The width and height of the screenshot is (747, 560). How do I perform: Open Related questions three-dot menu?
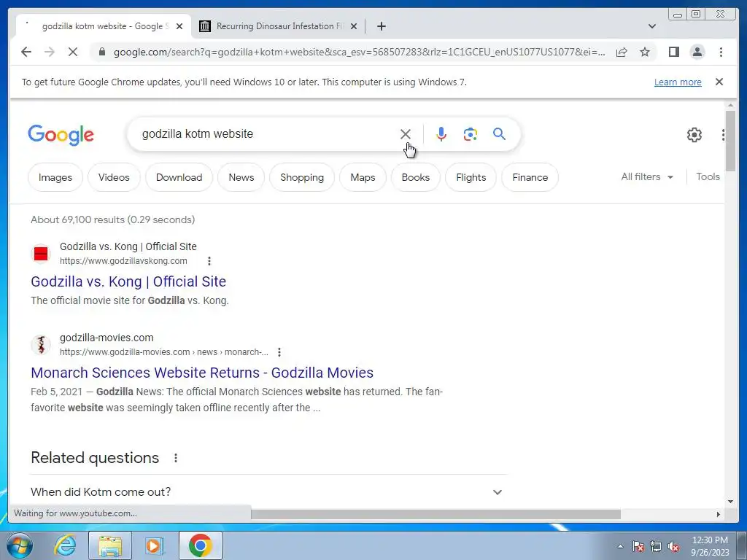[176, 458]
